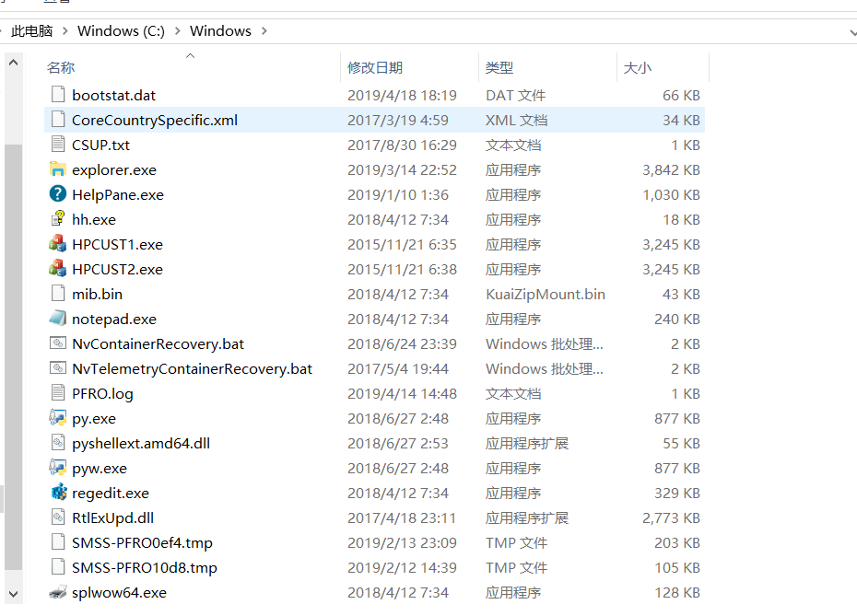Expand chevron after 此电脑 in address bar

pyautogui.click(x=65, y=31)
